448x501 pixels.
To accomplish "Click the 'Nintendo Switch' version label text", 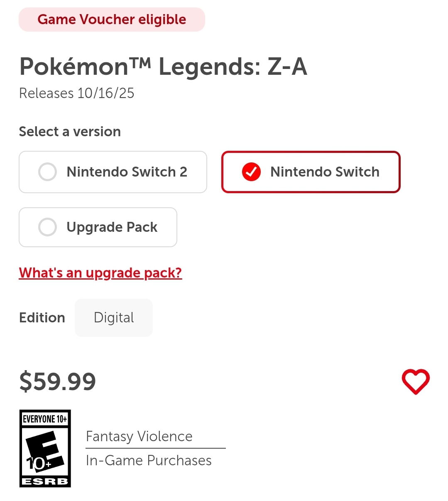I will (x=325, y=172).
